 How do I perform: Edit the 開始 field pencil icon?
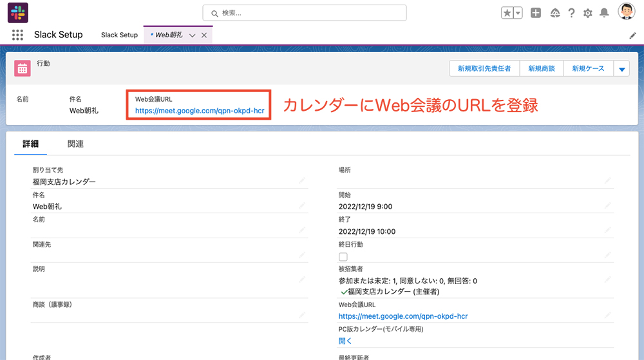click(607, 205)
